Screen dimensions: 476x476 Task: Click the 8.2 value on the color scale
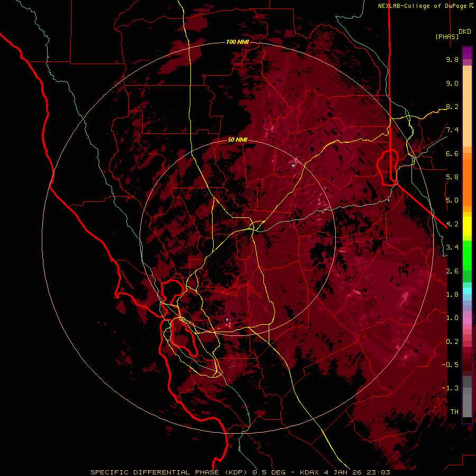(452, 106)
